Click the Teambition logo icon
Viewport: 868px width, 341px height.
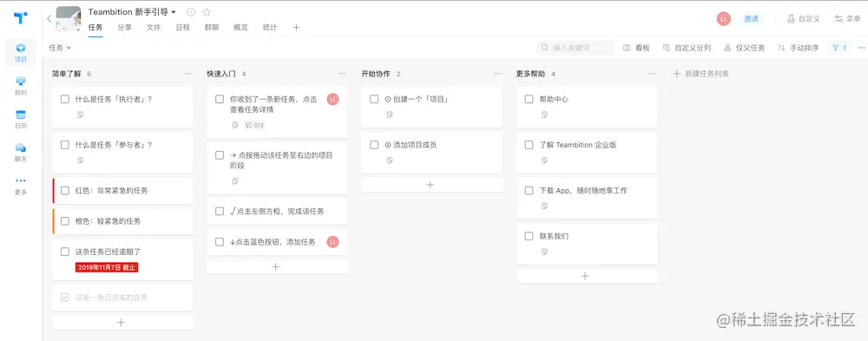(21, 17)
